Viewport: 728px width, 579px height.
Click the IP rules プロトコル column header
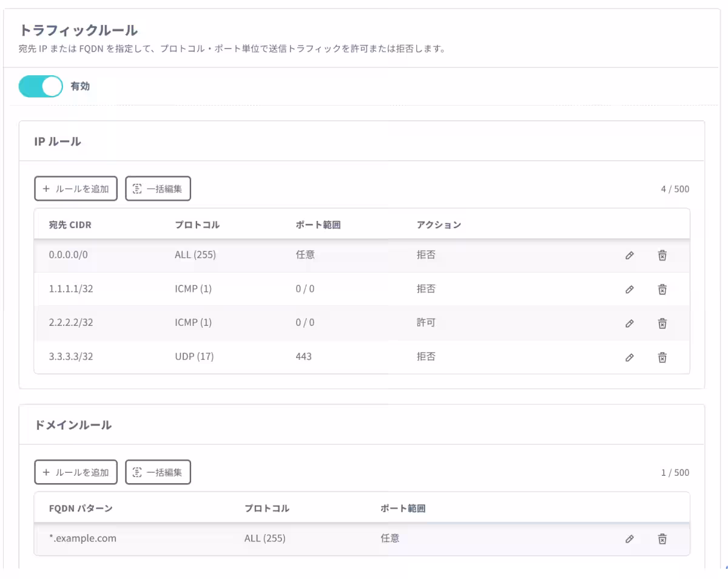pyautogui.click(x=197, y=225)
